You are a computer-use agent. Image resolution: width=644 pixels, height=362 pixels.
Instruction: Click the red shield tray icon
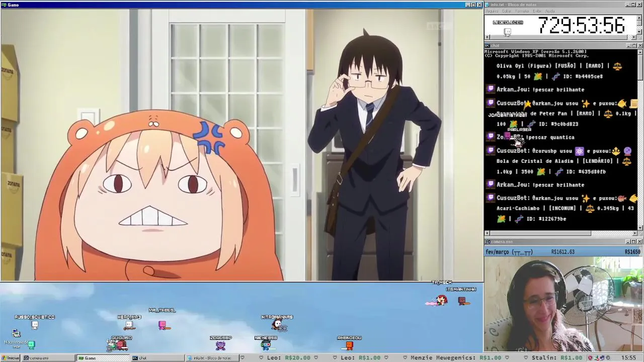pos(590,358)
